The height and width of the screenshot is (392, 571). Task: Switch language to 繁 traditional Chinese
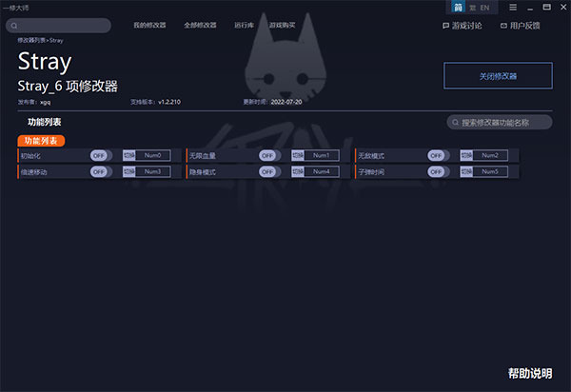click(x=472, y=8)
